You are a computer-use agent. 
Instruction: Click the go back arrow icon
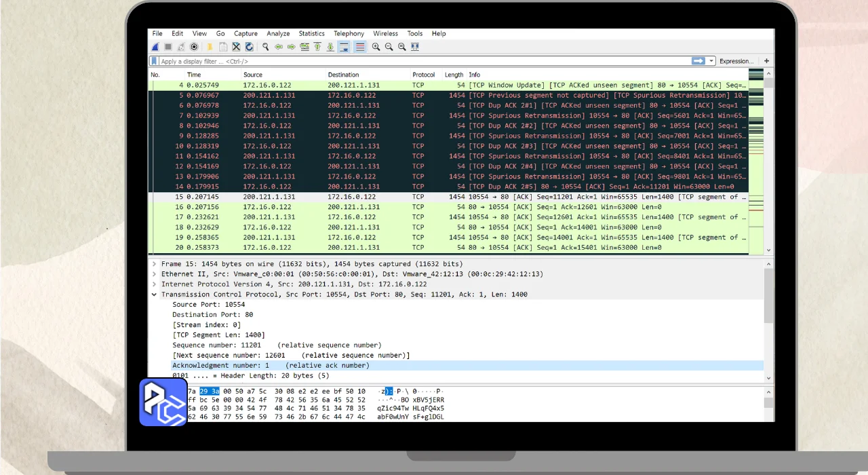[x=279, y=47]
